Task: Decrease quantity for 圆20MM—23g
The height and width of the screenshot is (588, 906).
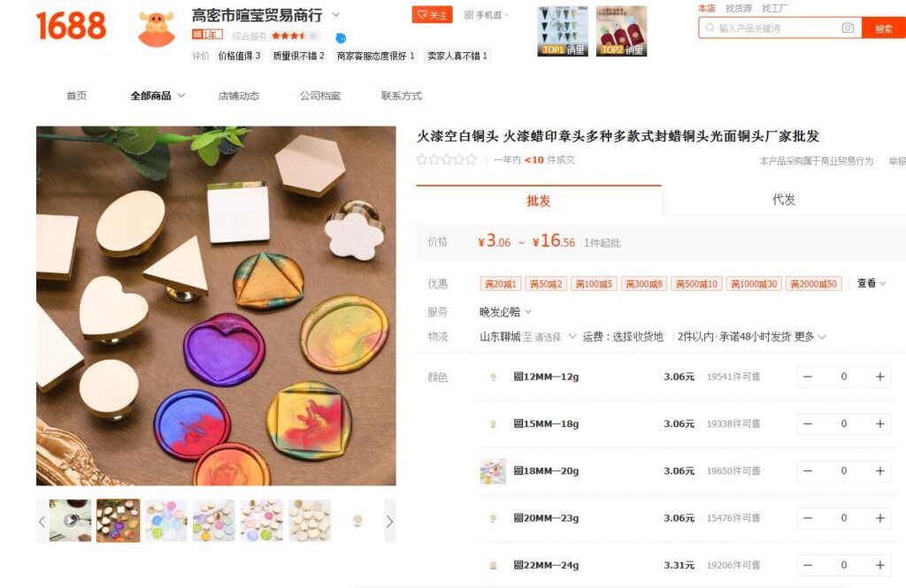Action: click(808, 518)
